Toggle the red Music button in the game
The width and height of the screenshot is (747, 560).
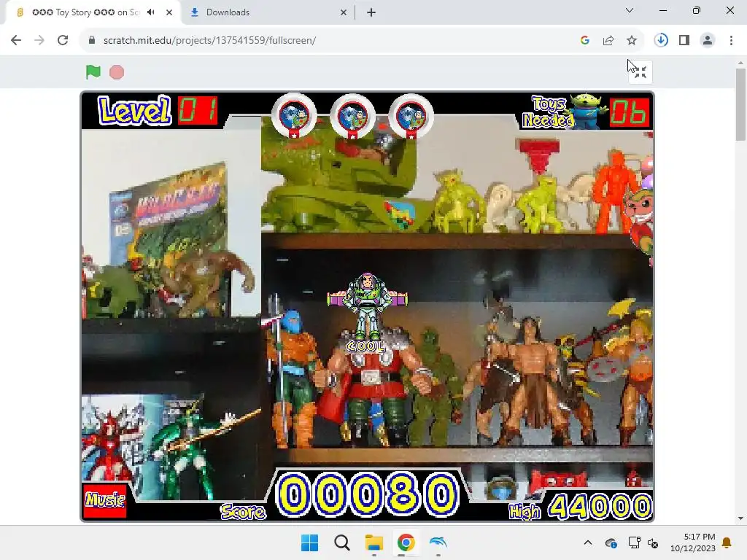tap(105, 500)
